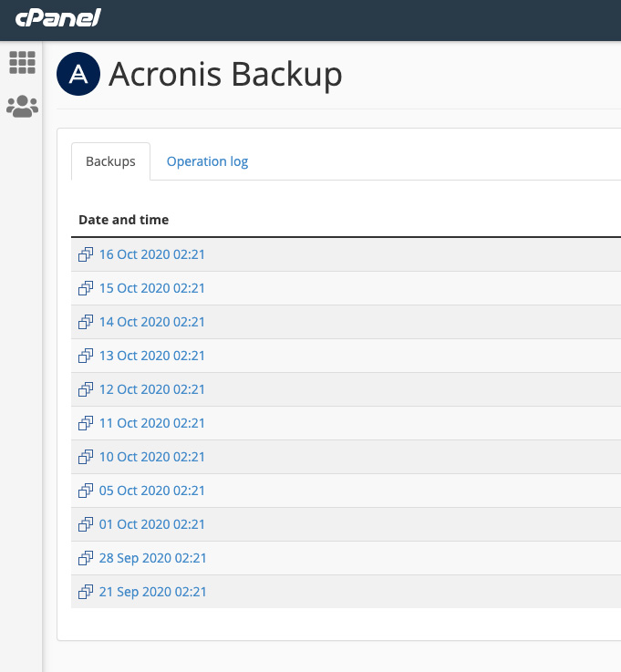This screenshot has height=672, width=621.
Task: Click the Acronis Backup round logo
Action: 78,75
